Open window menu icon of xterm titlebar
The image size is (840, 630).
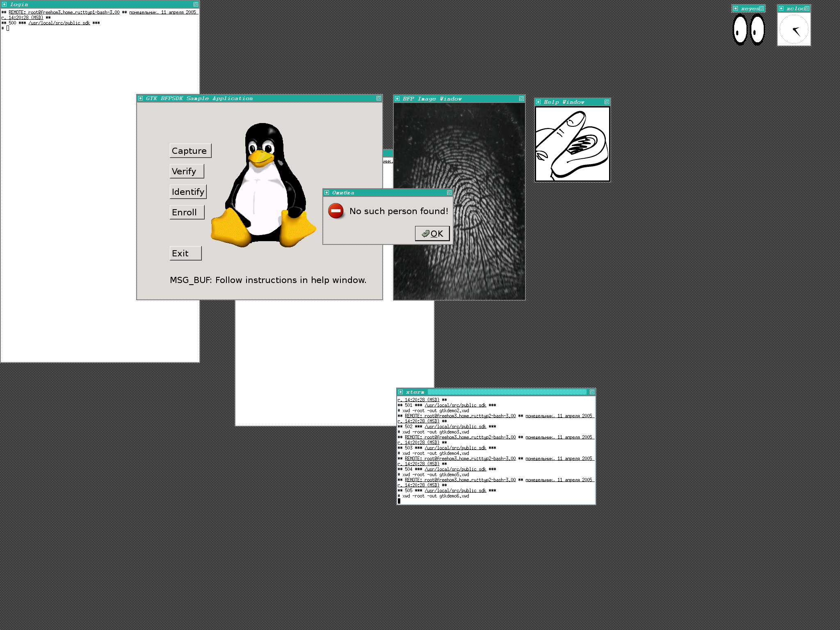(401, 392)
